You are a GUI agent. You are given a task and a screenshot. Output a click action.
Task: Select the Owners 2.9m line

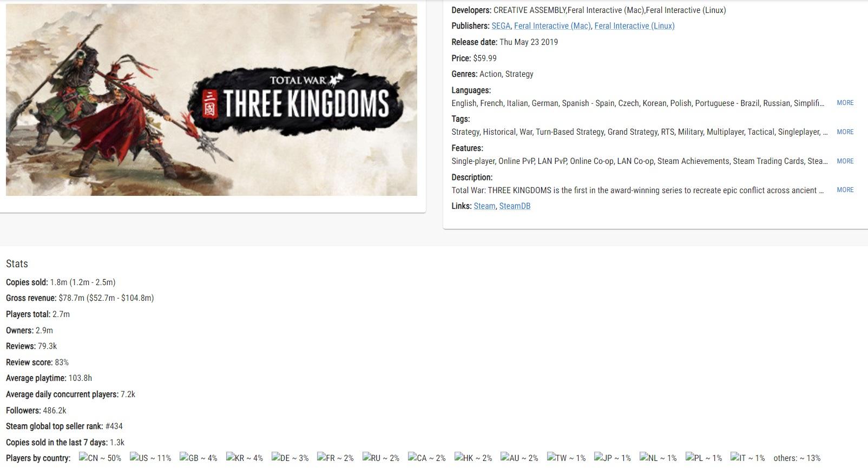(29, 331)
